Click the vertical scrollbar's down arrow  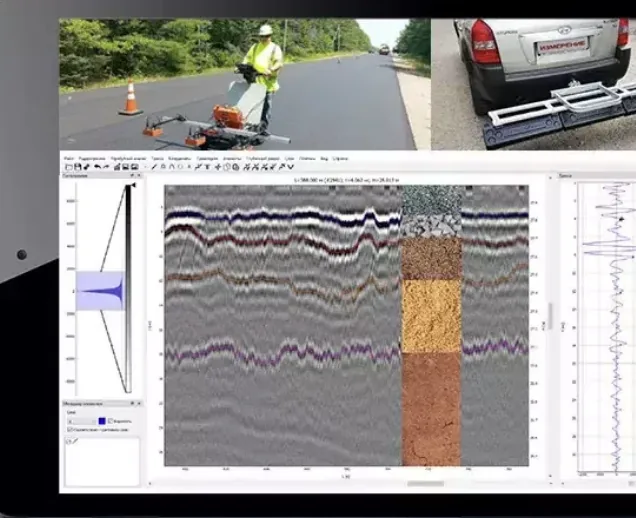550,476
